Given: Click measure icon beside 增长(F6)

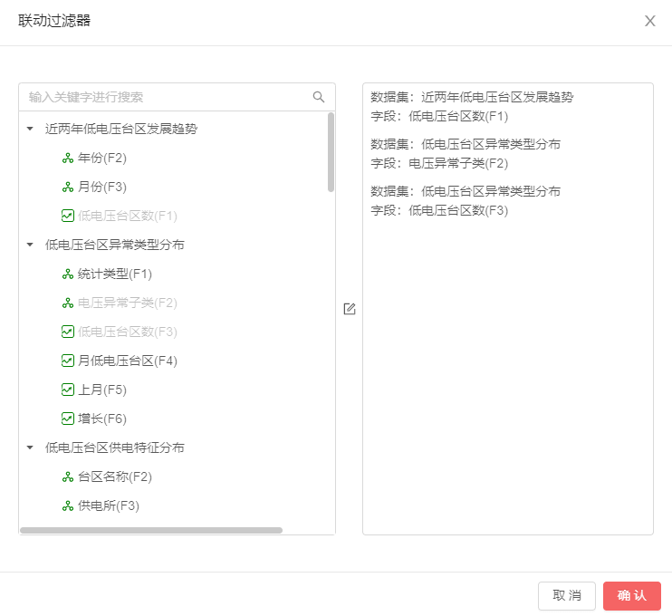Looking at the screenshot, I should pyautogui.click(x=67, y=419).
